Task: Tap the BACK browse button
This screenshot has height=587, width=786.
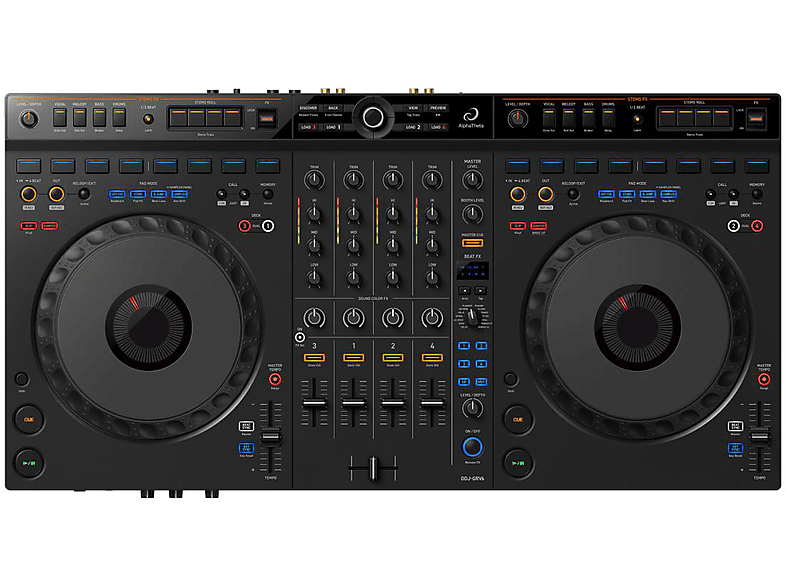Action: tap(333, 108)
